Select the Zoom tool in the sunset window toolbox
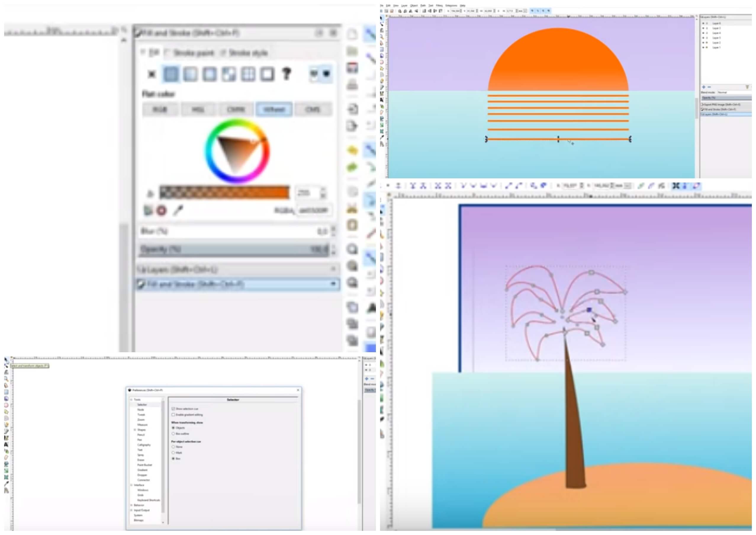 pos(382,36)
